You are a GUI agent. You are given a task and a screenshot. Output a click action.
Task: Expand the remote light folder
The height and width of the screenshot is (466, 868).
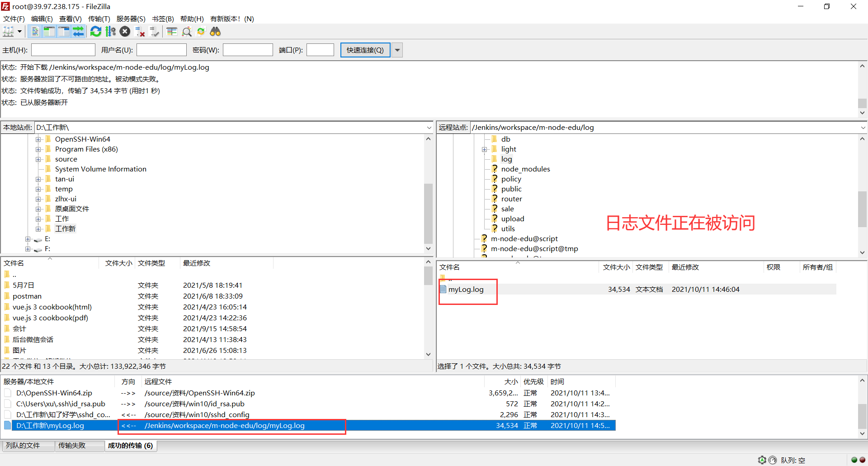click(484, 149)
